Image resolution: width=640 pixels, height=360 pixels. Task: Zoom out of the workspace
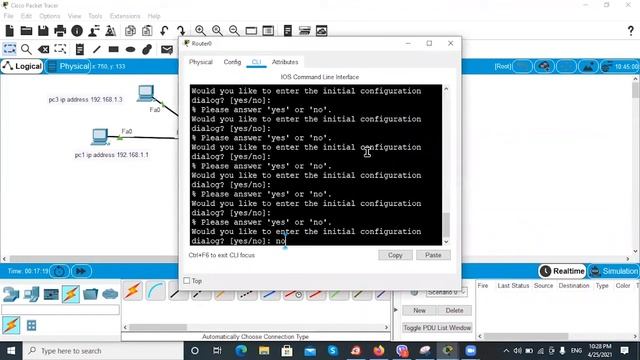click(234, 31)
